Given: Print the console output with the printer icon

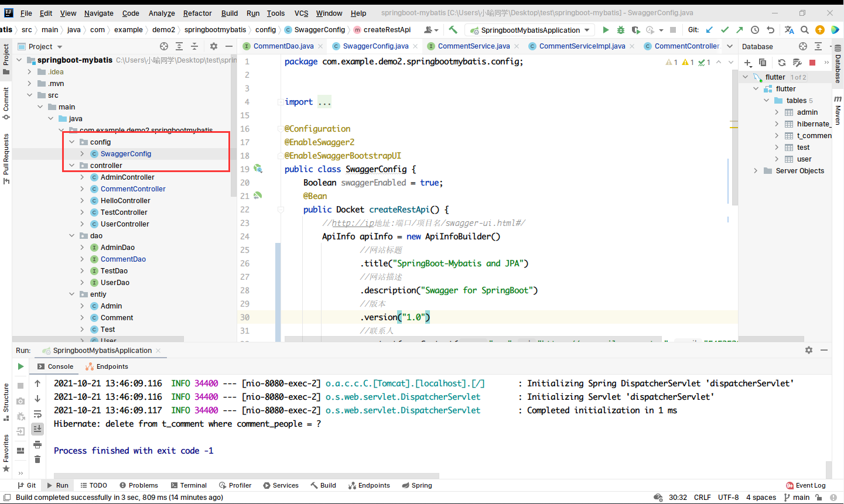Looking at the screenshot, I should [x=37, y=444].
